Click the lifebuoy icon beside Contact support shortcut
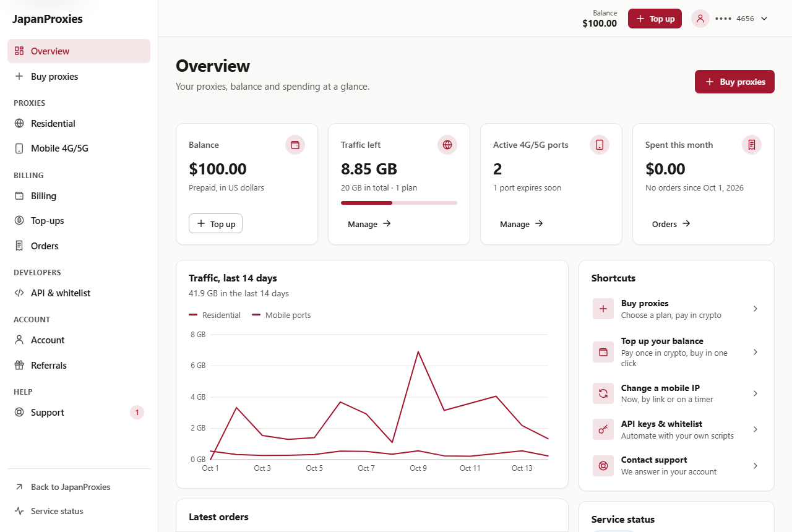Image resolution: width=792 pixels, height=532 pixels. [x=603, y=465]
